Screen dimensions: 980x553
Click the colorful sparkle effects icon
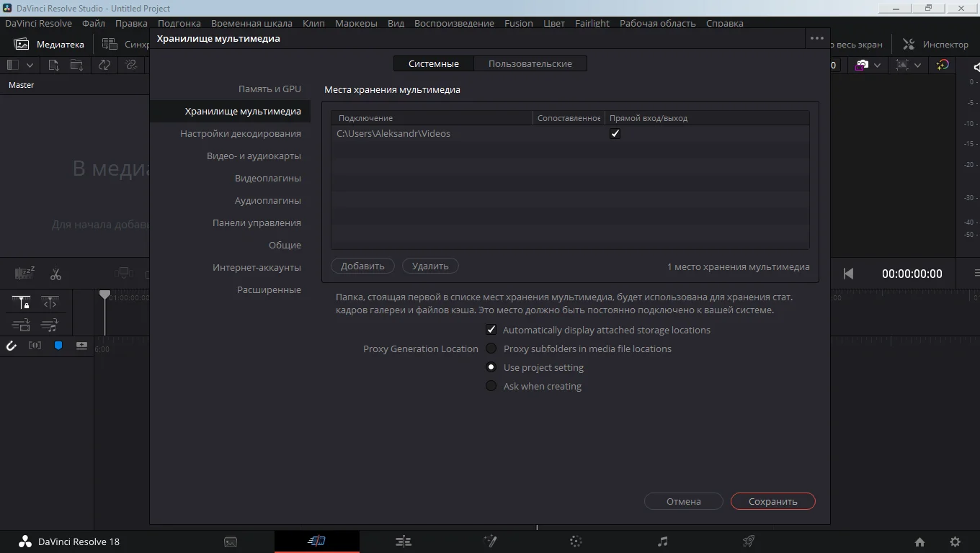click(943, 65)
